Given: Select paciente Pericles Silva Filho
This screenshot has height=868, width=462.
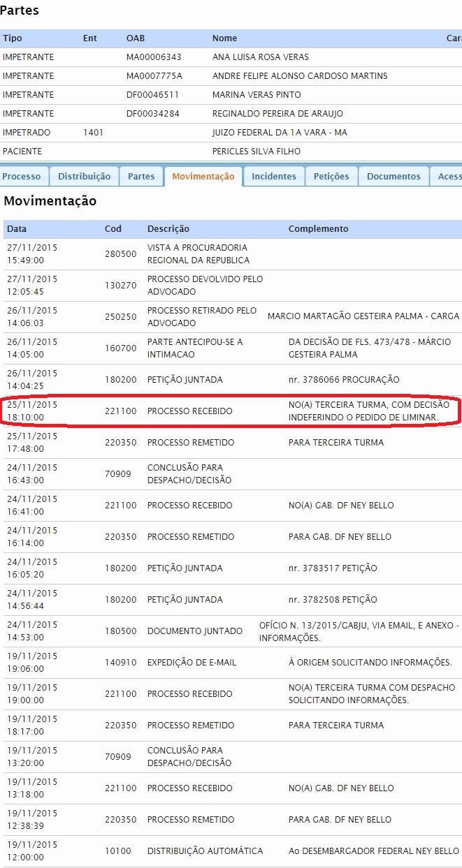Looking at the screenshot, I should 257,152.
